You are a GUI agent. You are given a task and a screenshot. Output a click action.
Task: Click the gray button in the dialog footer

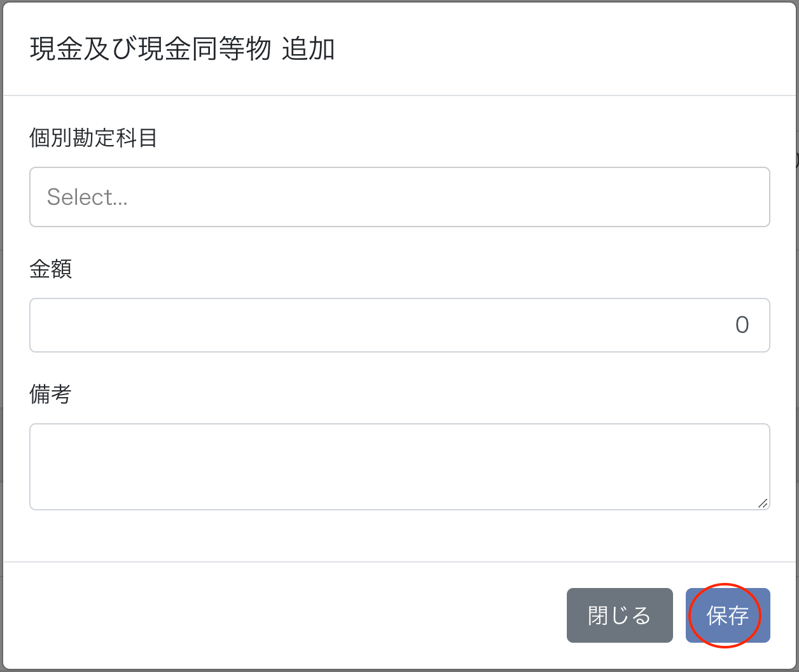pos(620,615)
